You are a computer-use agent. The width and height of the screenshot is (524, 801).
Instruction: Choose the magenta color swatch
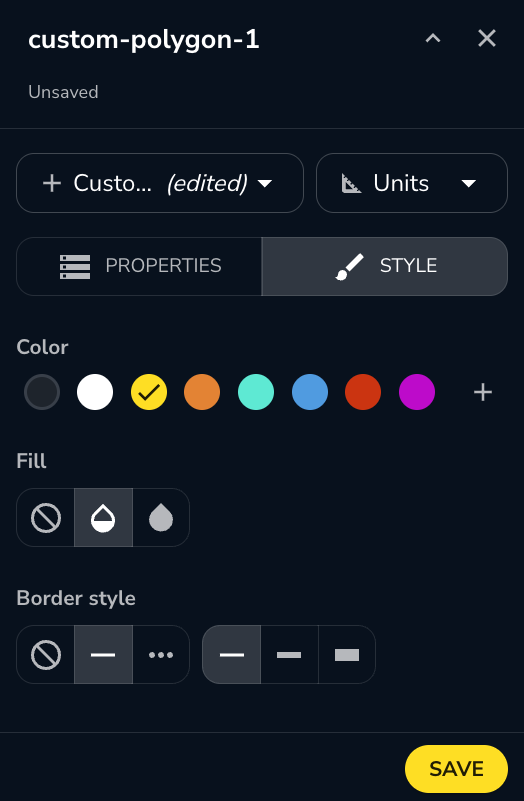click(x=417, y=392)
